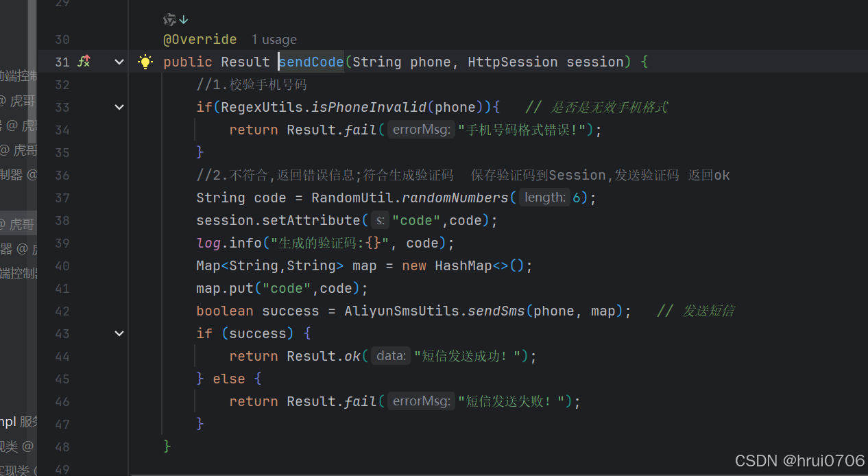
Task: Click log.info call on line 39
Action: [x=229, y=243]
